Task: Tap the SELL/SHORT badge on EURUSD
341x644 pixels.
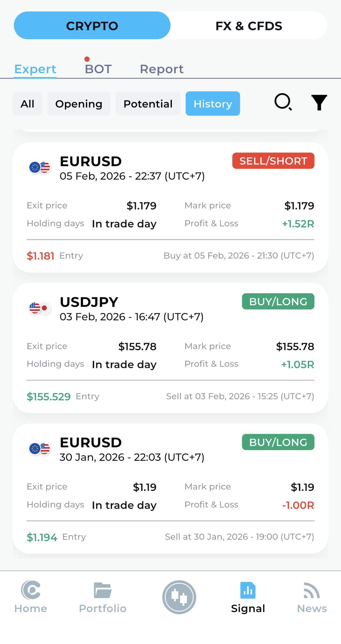Action: pos(273,161)
